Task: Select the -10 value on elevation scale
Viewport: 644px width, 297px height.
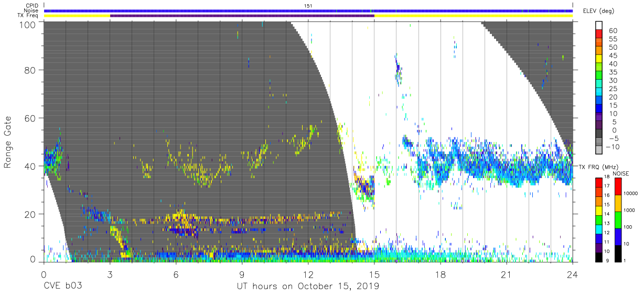Action: coord(611,147)
